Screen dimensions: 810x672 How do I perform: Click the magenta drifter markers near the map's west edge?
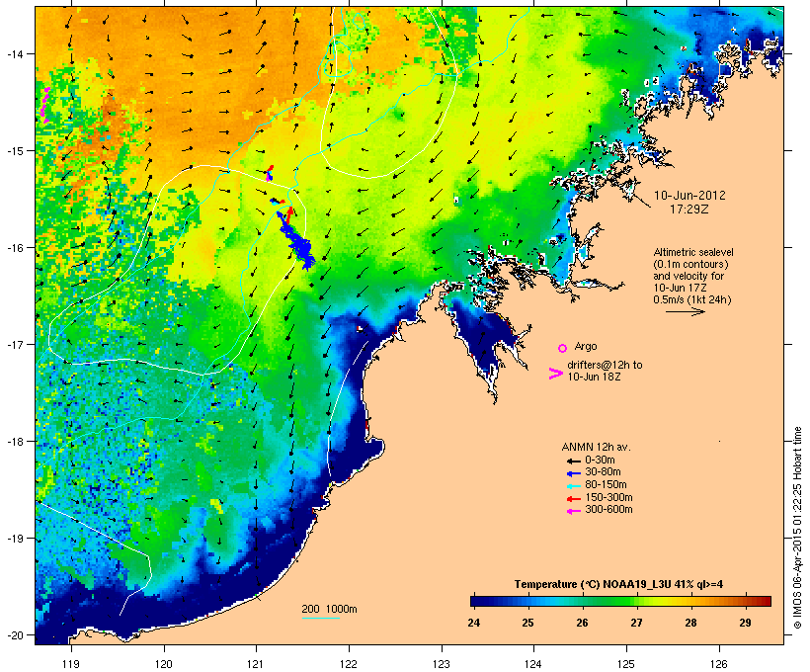(45, 105)
